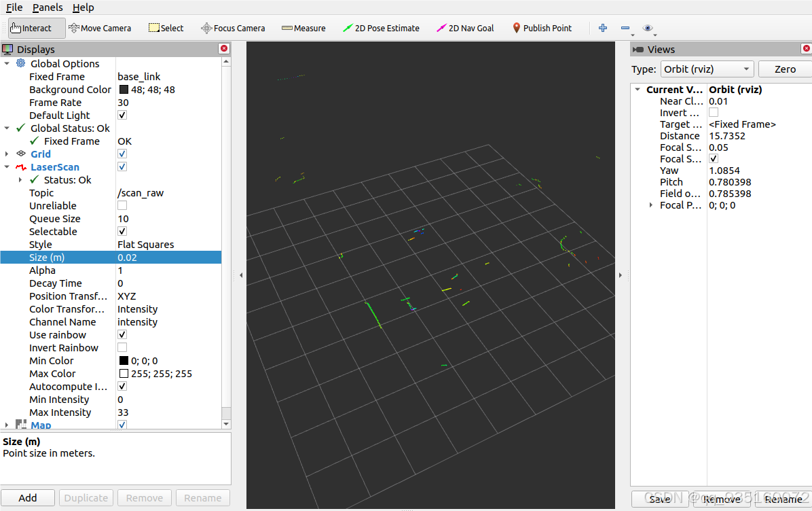Open the view Type Orbit dropdown
This screenshot has width=812, height=511.
pos(707,69)
